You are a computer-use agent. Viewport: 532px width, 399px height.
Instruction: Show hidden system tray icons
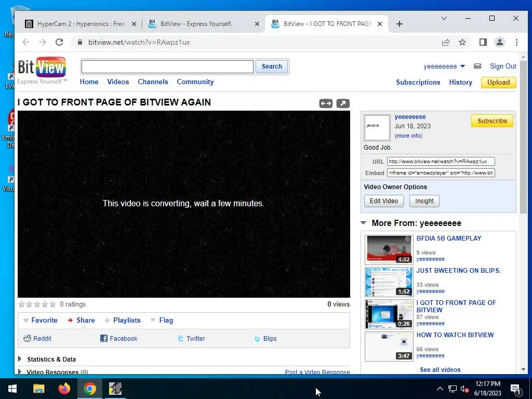[440, 389]
